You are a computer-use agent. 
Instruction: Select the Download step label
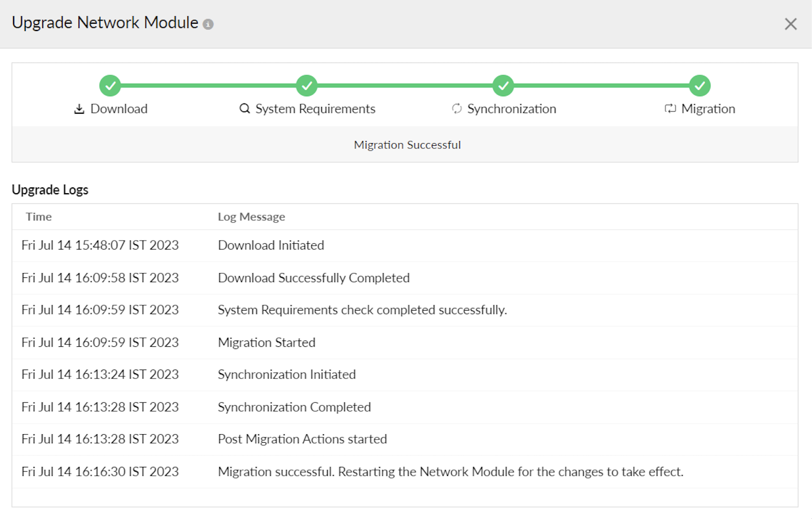[119, 109]
